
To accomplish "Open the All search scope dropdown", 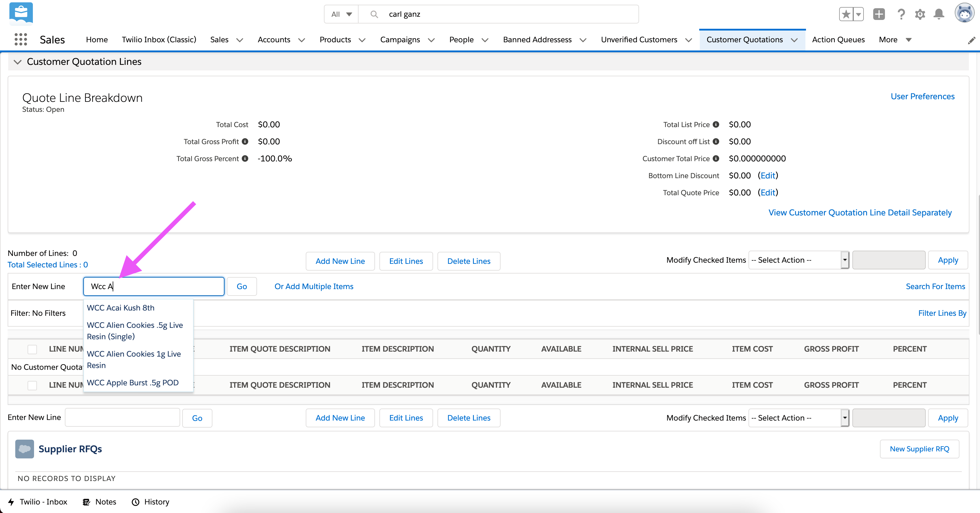I will 341,14.
